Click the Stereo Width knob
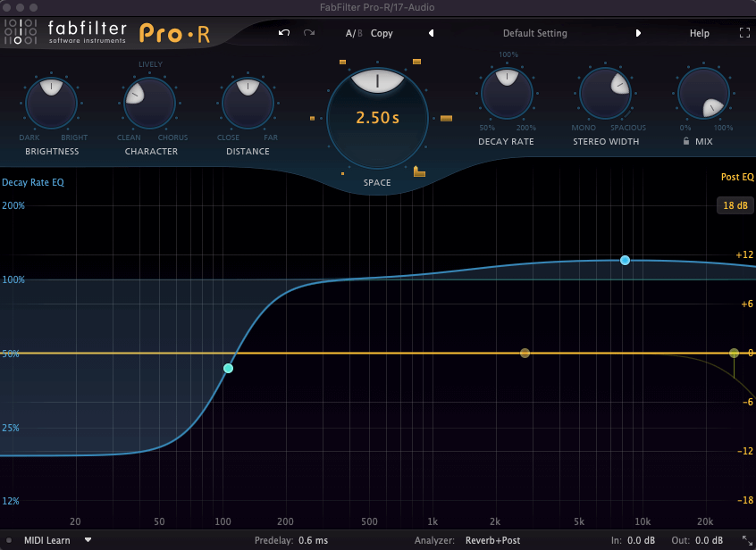756x550 pixels. pos(605,93)
